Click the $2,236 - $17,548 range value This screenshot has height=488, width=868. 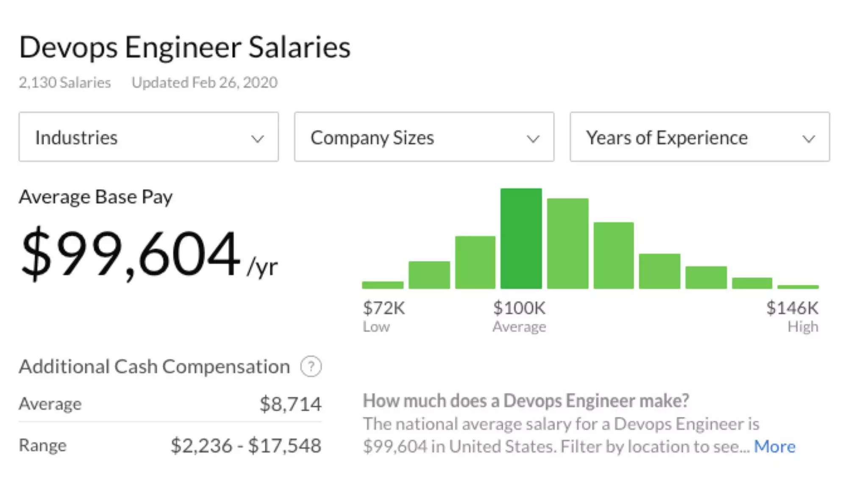[x=246, y=446]
